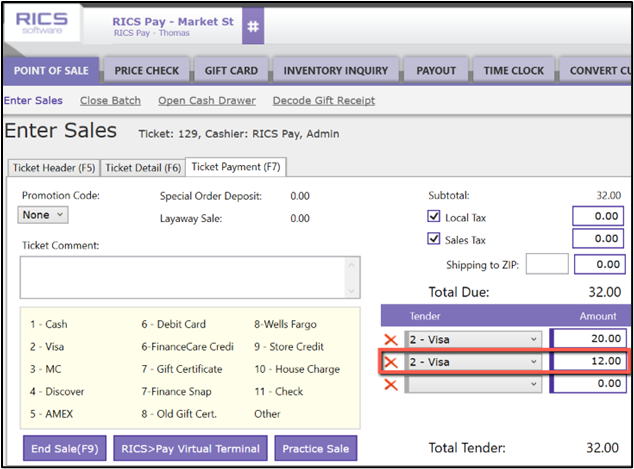Click '4 - Discover' tender entry
This screenshot has height=469, width=634.
(x=57, y=391)
